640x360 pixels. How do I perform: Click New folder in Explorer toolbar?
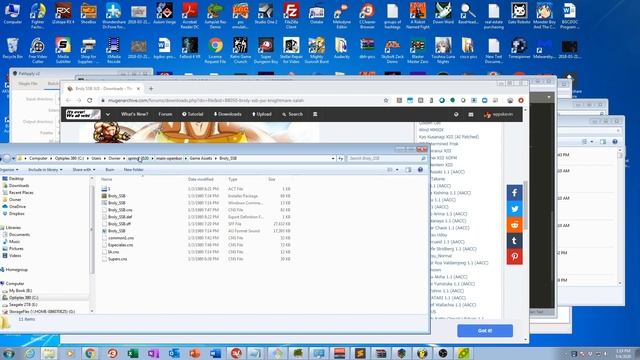[133, 169]
